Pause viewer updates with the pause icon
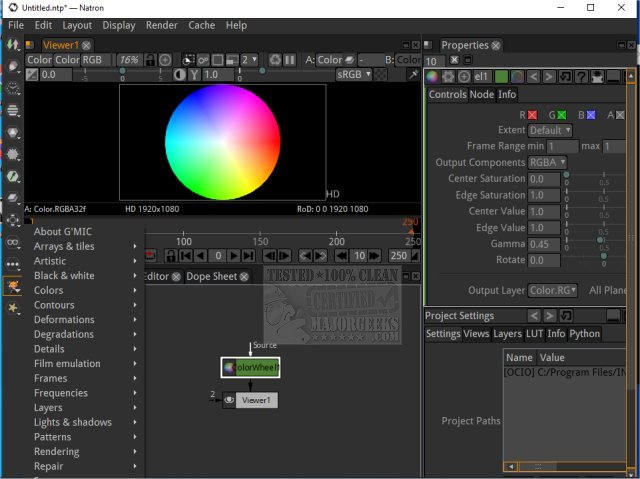Screen dimensions: 640x479 289,60
